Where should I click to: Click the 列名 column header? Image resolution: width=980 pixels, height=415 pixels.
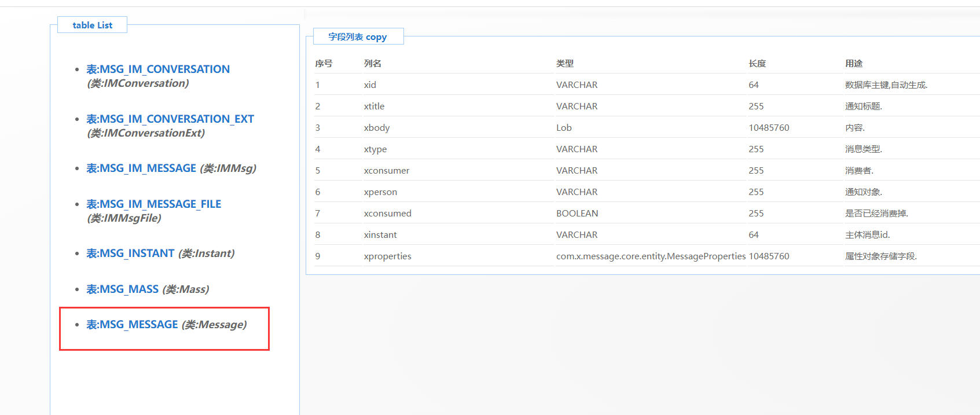pyautogui.click(x=373, y=64)
